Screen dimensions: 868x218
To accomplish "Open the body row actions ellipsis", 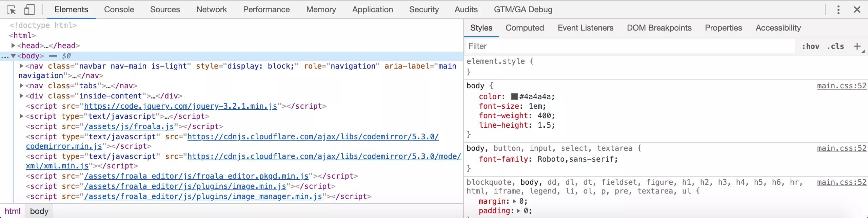I will 5,56.
